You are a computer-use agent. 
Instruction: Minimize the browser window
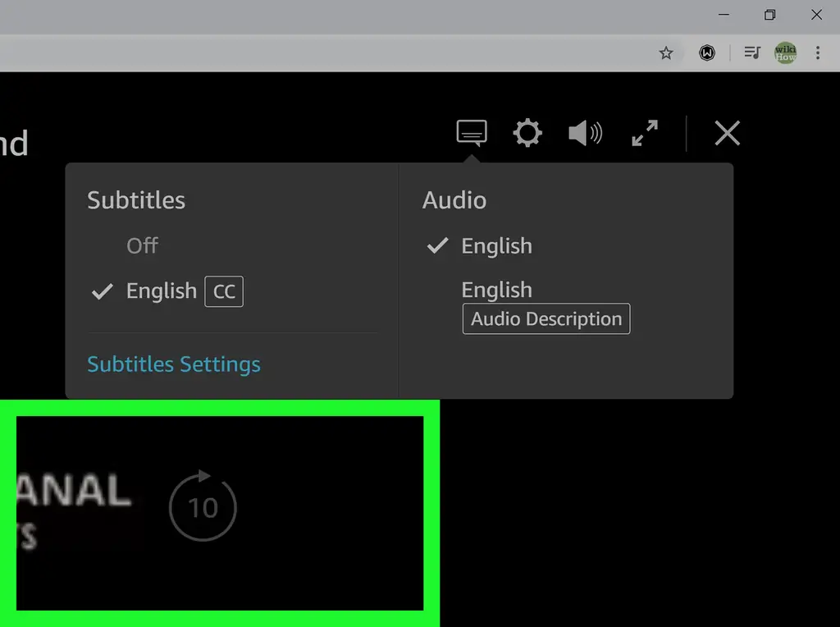724,15
